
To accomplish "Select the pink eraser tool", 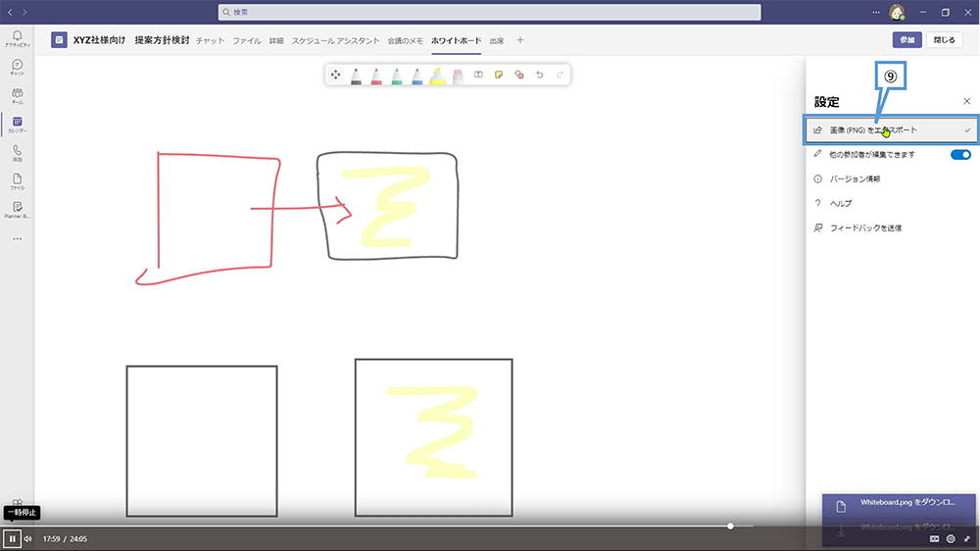I will [x=458, y=75].
